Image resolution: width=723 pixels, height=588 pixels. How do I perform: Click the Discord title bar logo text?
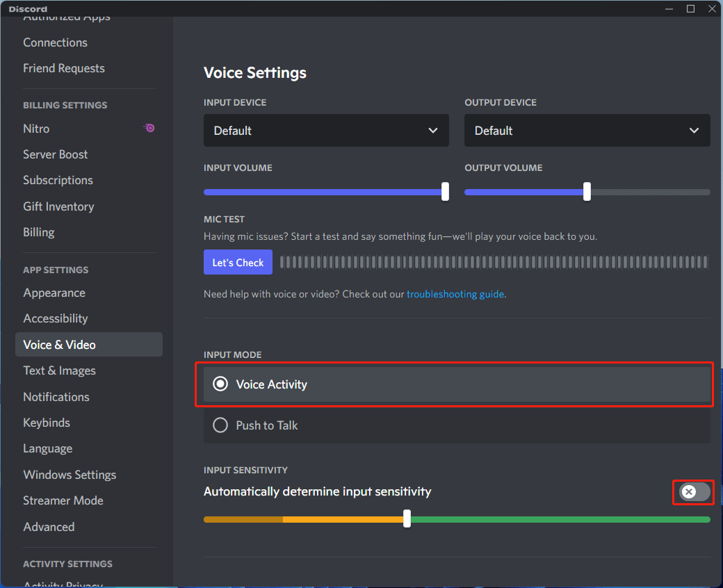tap(28, 9)
